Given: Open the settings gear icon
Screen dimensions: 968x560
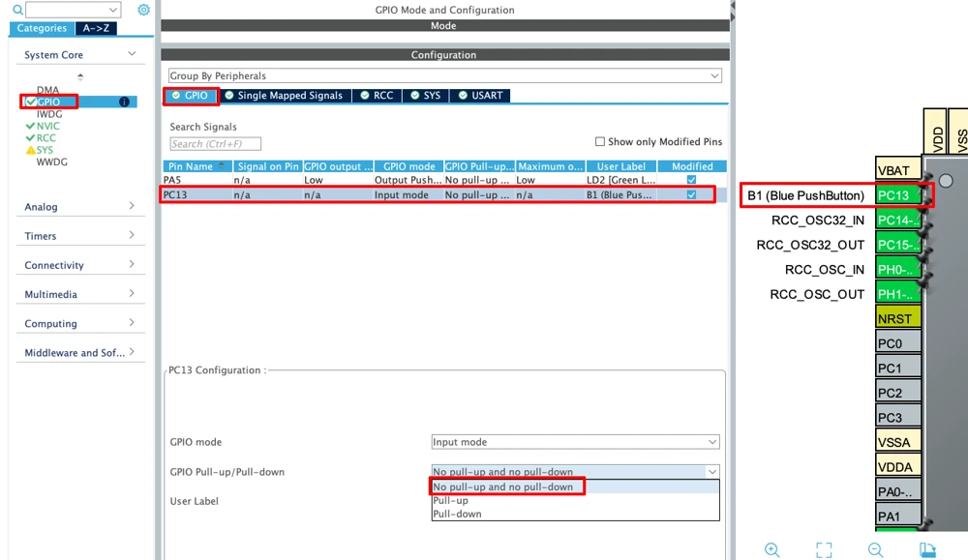Looking at the screenshot, I should (143, 10).
